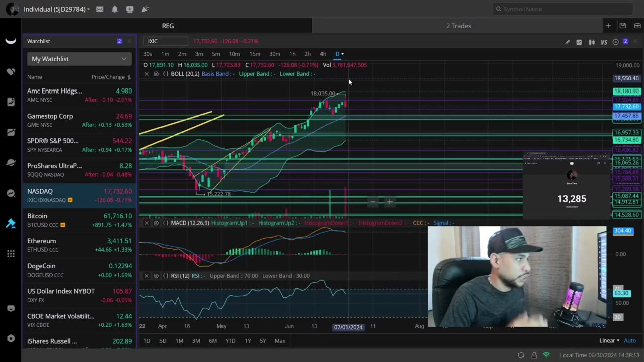Switch chart to 30s interval
Image resolution: width=644 pixels, height=362 pixels.
point(148,54)
